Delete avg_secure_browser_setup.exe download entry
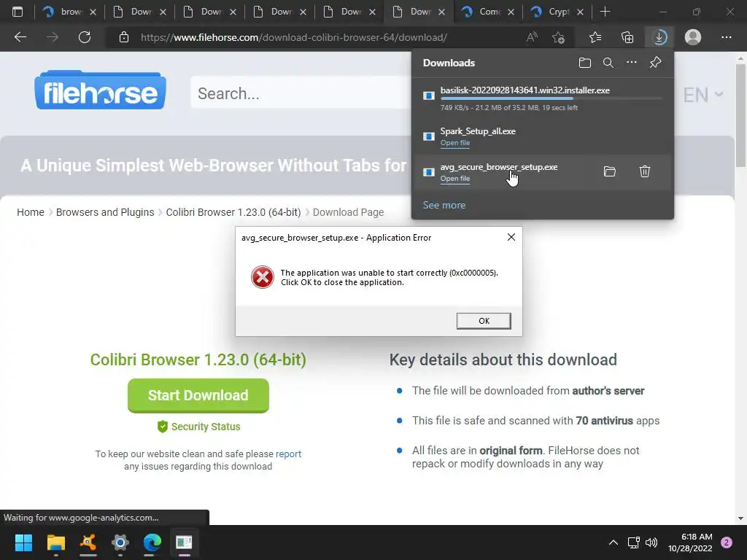The height and width of the screenshot is (560, 747). point(645,171)
